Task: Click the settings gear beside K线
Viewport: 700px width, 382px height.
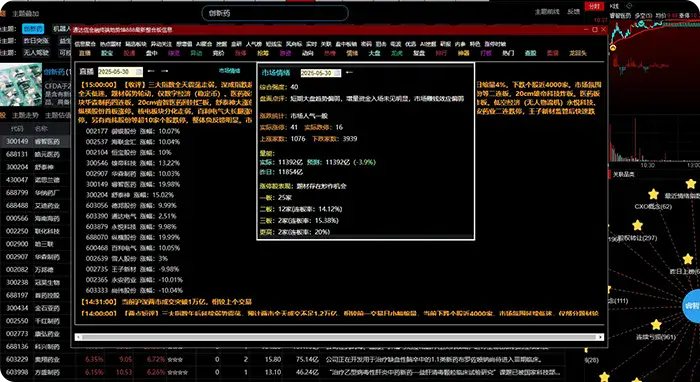Action: 629,6
